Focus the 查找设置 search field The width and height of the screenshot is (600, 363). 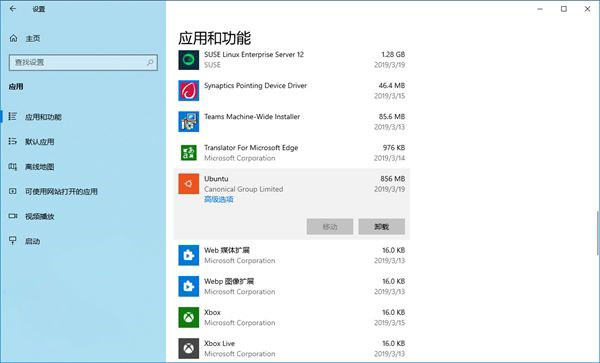click(83, 62)
